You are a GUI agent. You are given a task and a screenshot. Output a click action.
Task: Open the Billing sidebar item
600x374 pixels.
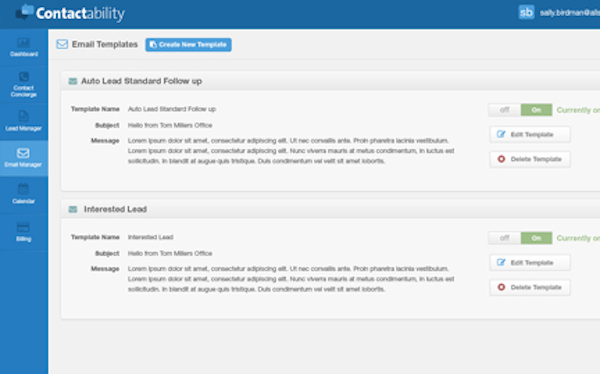tap(24, 232)
